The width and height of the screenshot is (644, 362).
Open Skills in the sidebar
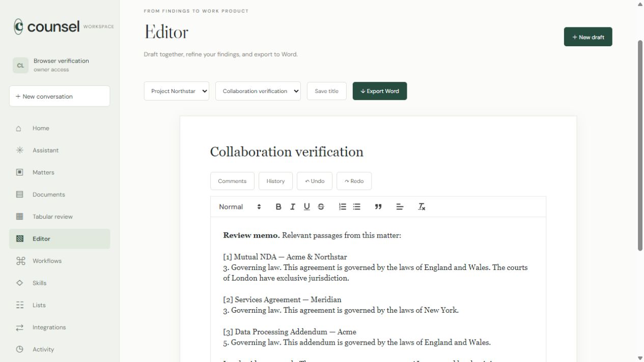pyautogui.click(x=60, y=283)
